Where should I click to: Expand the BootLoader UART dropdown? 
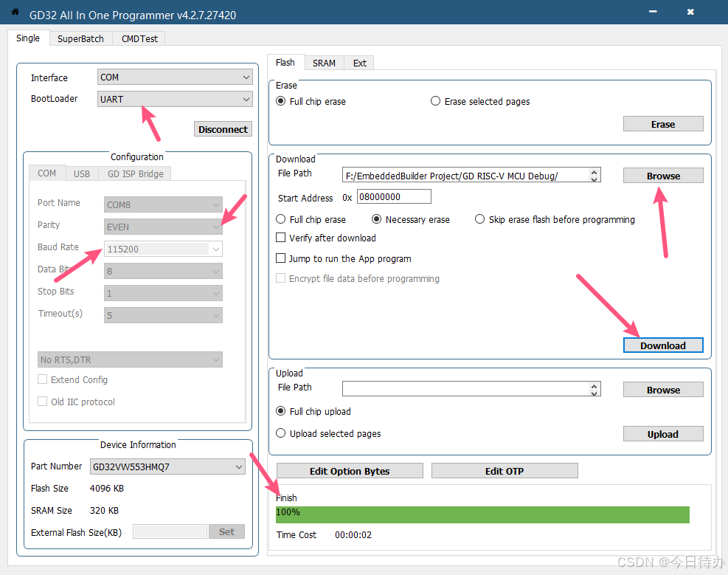(x=175, y=99)
